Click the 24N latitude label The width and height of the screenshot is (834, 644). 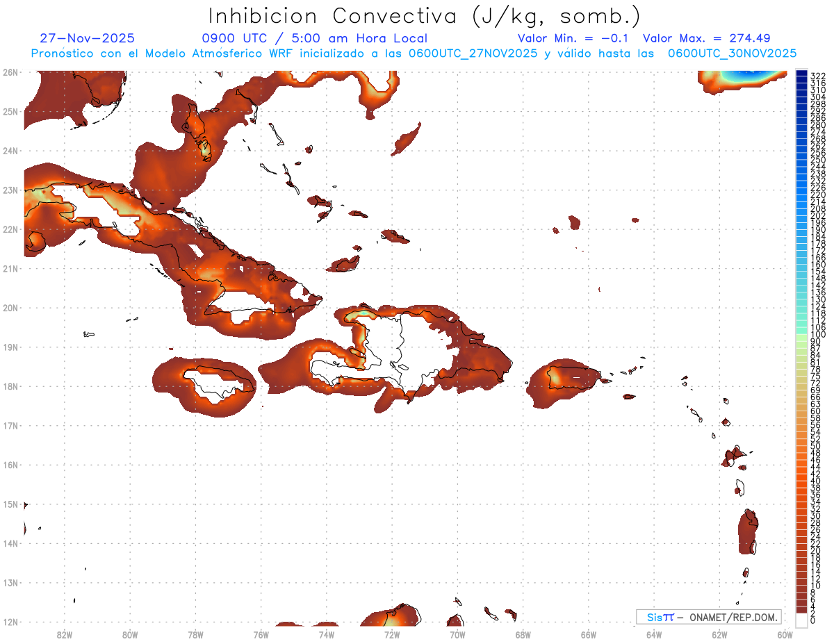pos(10,151)
